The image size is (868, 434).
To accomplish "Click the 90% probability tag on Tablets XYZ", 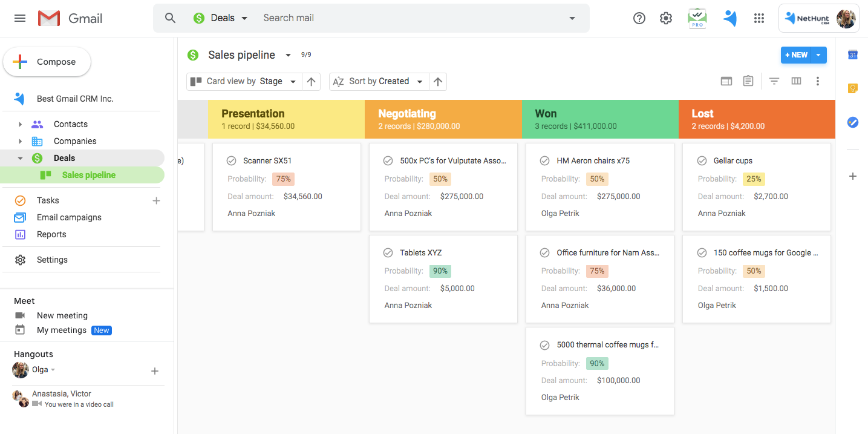I will tap(440, 271).
